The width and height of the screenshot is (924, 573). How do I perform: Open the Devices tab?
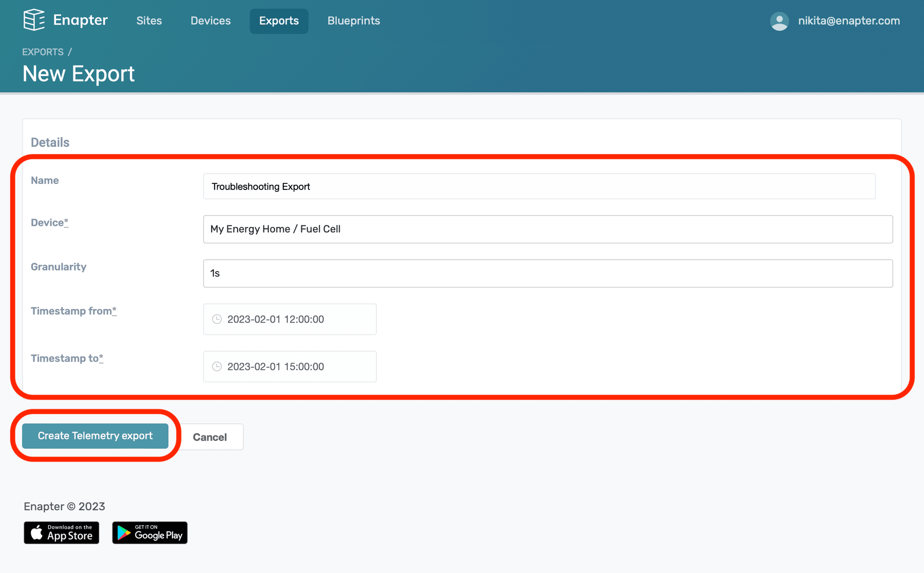point(210,21)
